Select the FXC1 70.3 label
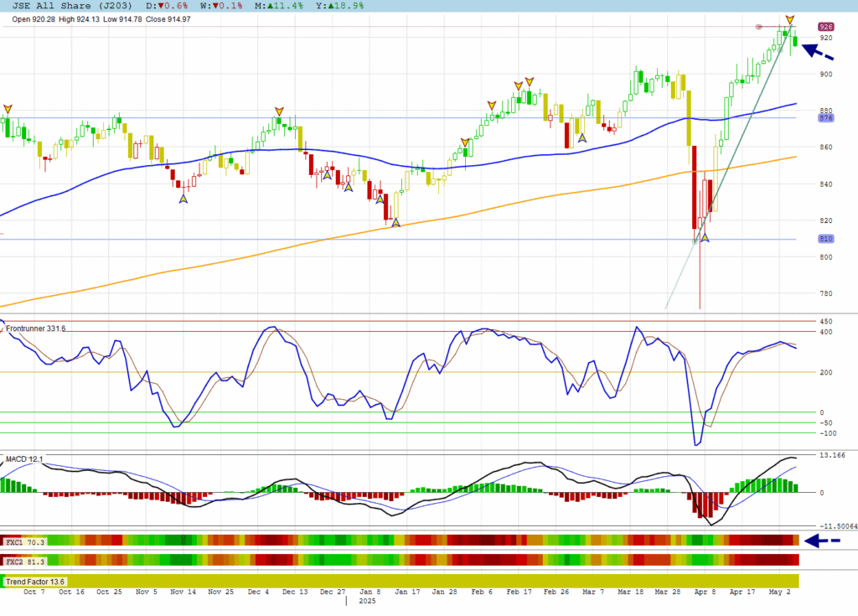The image size is (858, 616). (x=25, y=542)
